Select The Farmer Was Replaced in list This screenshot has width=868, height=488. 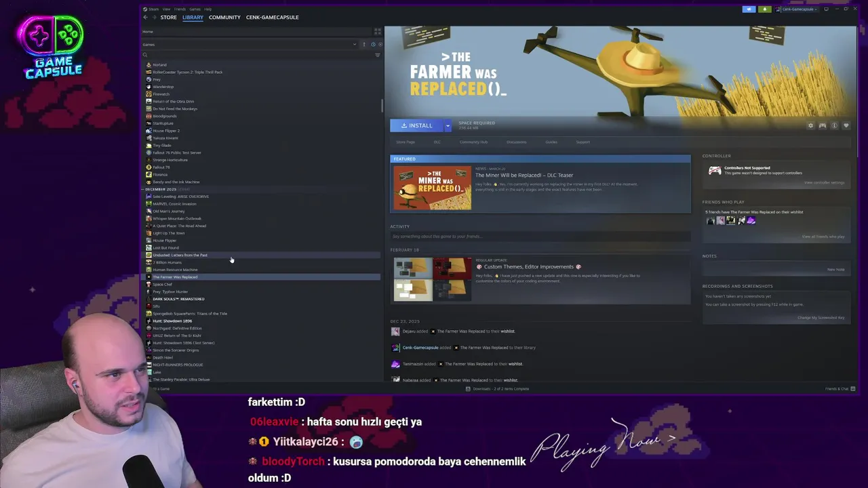pos(261,277)
